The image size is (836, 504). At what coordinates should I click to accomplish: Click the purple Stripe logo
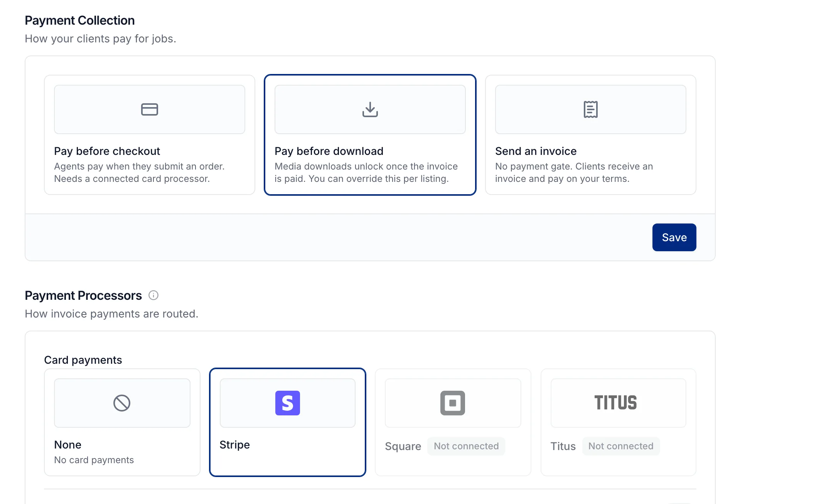[x=288, y=403]
